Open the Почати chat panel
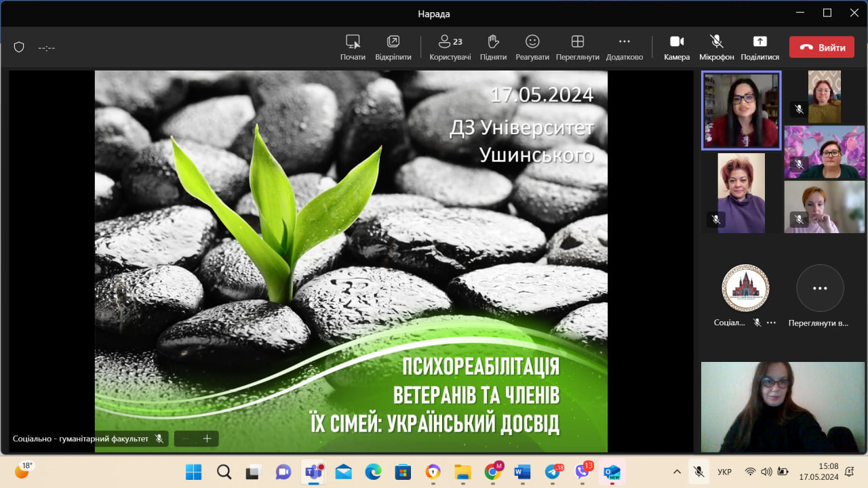The height and width of the screenshot is (488, 868). coord(353,47)
